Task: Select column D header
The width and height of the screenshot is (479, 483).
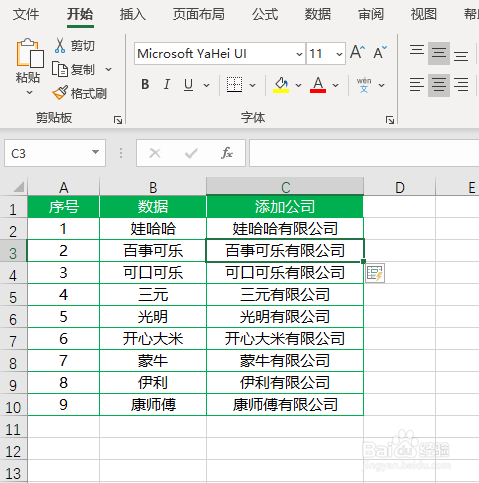Action: point(399,187)
